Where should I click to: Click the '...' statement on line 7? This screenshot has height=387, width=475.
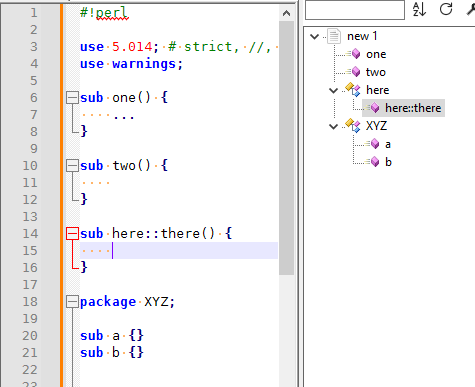pyautogui.click(x=124, y=117)
